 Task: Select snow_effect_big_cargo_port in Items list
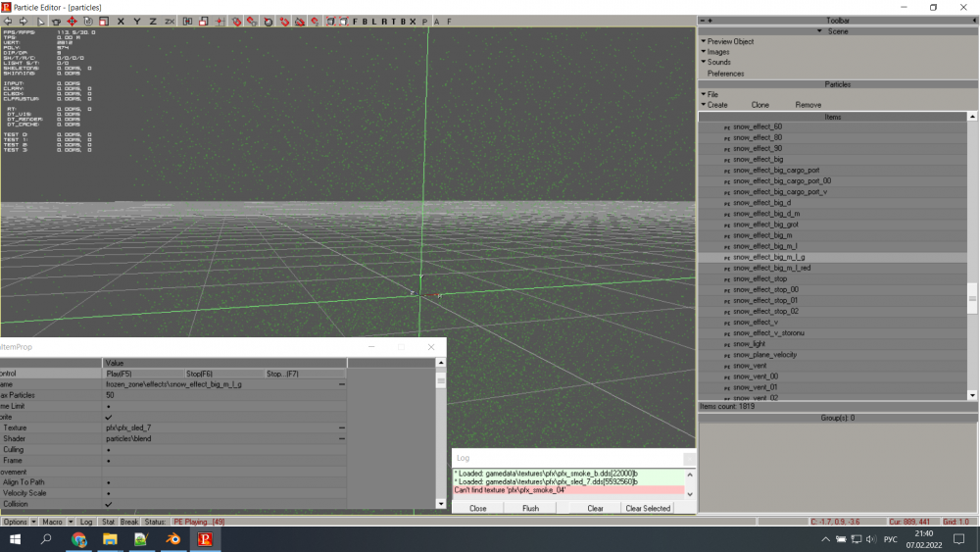coord(776,171)
